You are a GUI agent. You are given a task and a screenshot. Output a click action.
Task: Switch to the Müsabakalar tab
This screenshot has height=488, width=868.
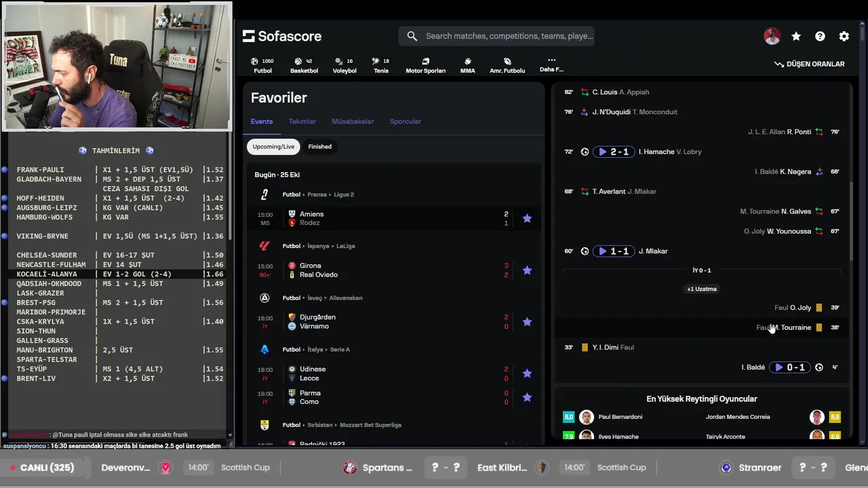click(x=353, y=121)
